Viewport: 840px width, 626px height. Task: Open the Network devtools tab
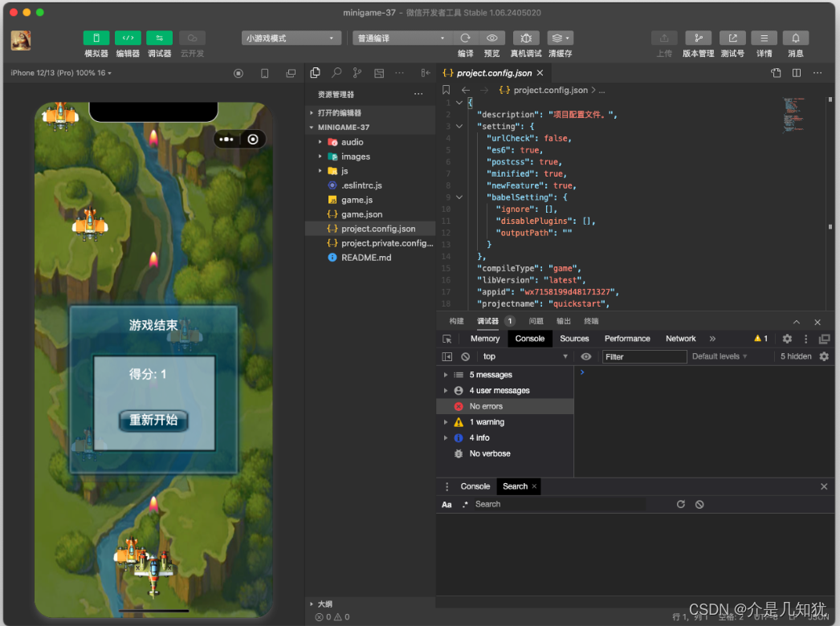(681, 339)
